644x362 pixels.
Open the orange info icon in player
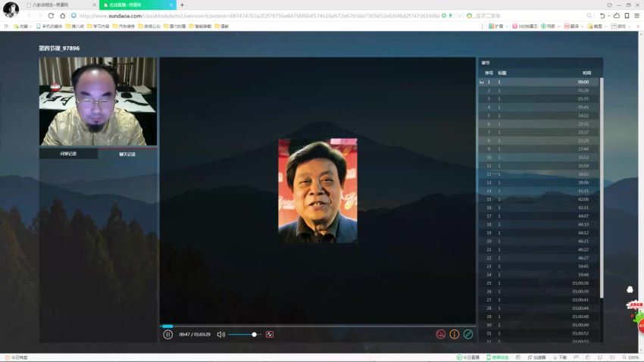pos(455,334)
